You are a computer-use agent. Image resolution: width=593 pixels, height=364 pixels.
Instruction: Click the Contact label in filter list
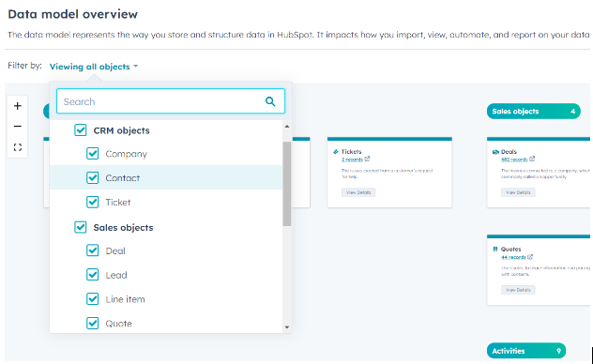click(123, 178)
